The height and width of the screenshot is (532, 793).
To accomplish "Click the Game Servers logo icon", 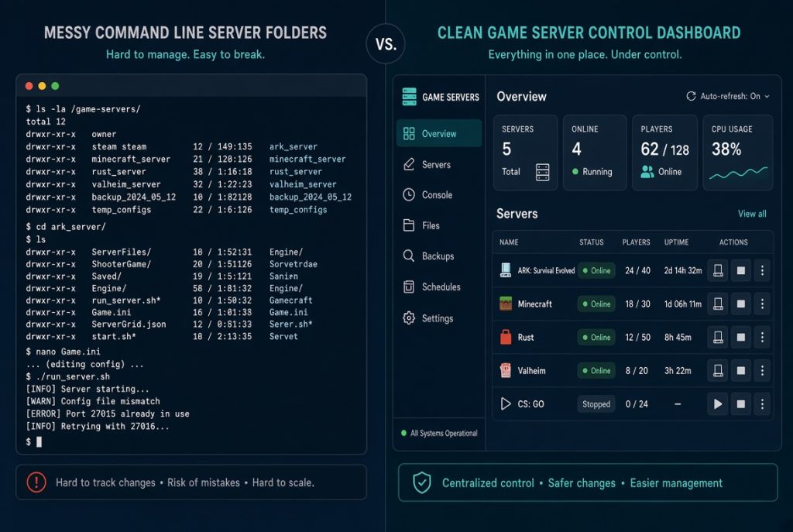I will (409, 97).
